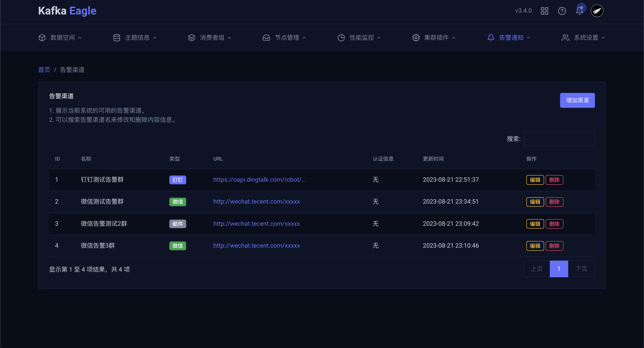Open the dingtalk robot URL link

coord(260,179)
